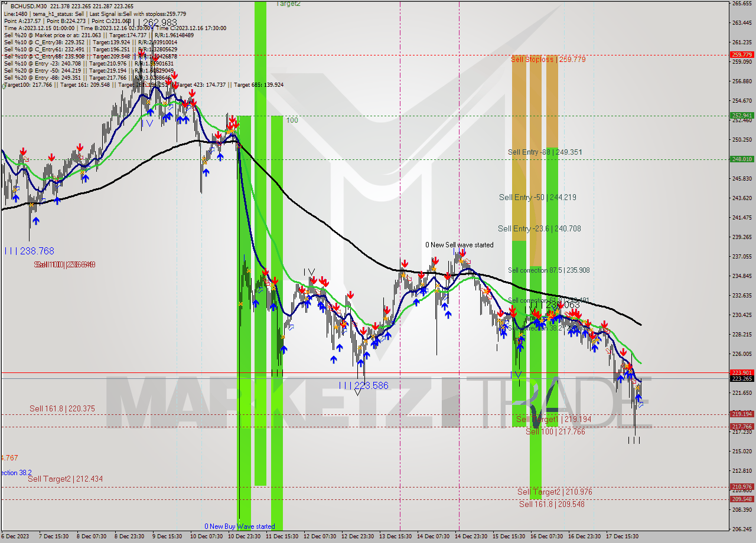Click the red 259.779 price tag on the price axis

pyautogui.click(x=742, y=55)
